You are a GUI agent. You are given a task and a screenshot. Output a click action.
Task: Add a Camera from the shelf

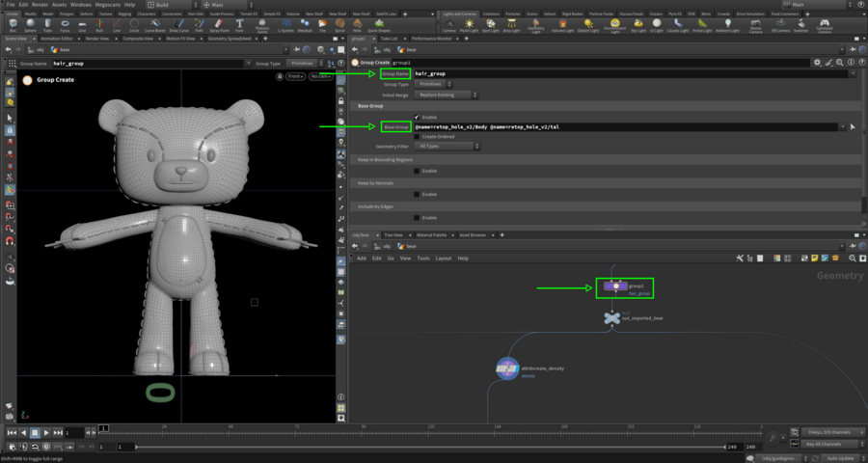449,25
